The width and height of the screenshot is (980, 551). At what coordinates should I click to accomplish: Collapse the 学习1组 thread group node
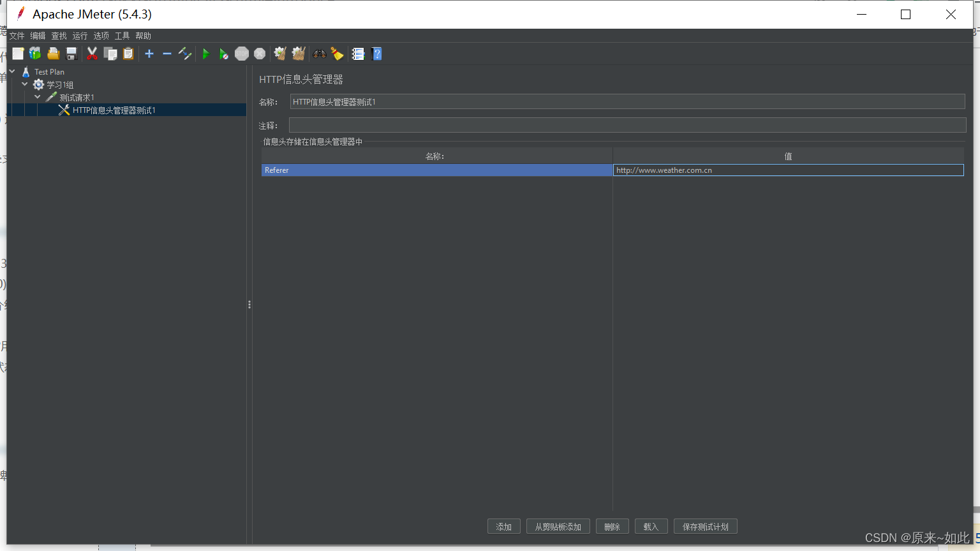[25, 84]
